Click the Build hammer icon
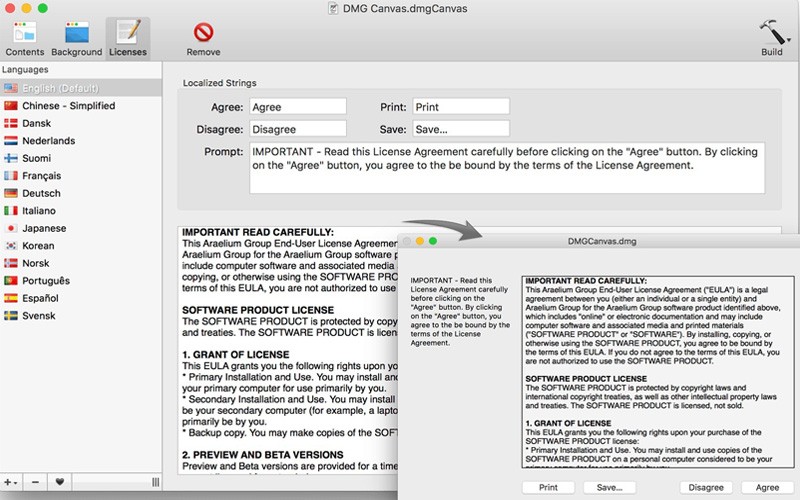Image resolution: width=800 pixels, height=500 pixels. (x=771, y=33)
